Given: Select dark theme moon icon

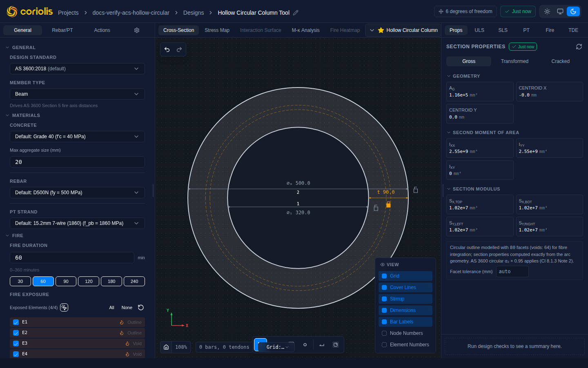Looking at the screenshot, I should [x=573, y=11].
